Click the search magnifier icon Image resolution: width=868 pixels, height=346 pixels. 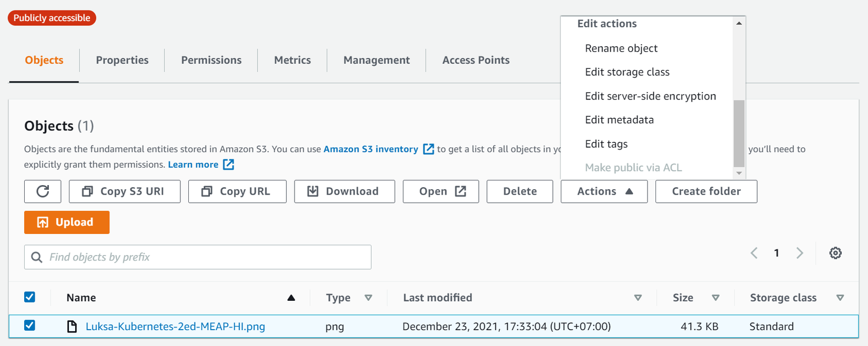[37, 257]
